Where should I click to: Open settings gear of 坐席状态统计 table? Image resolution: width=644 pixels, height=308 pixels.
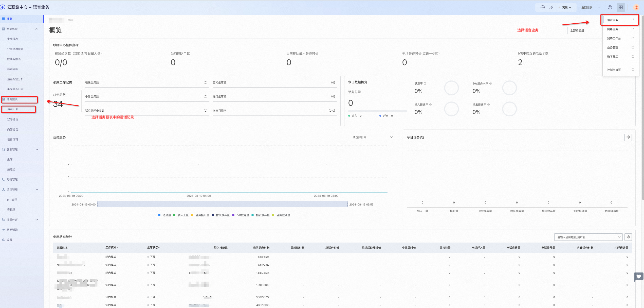click(x=628, y=237)
